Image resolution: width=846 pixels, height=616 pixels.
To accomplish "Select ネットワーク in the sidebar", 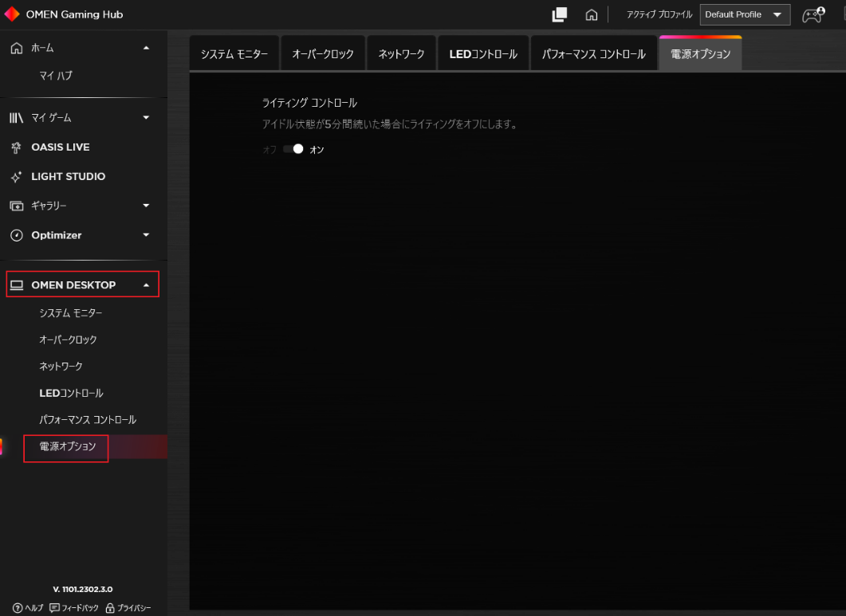I will 61,367.
